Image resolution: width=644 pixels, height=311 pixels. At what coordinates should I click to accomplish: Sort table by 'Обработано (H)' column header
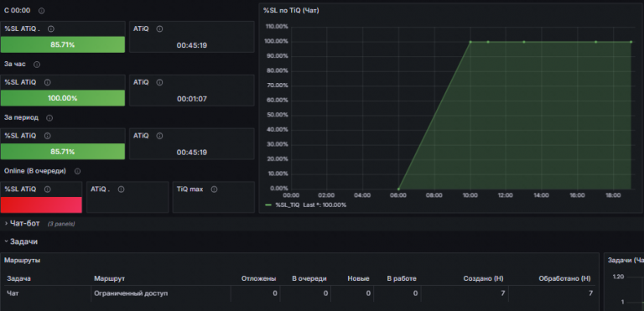coord(564,278)
